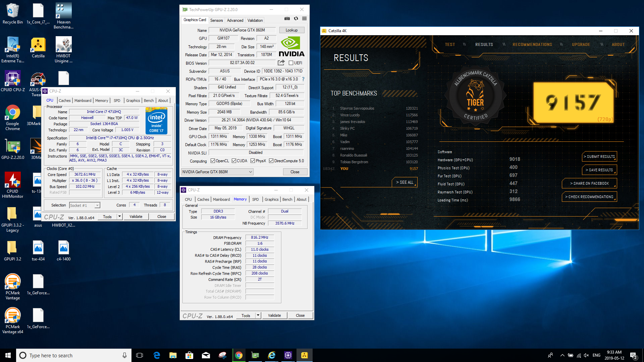Open Caches tab in CPU-Z CPU window

pos(64,100)
